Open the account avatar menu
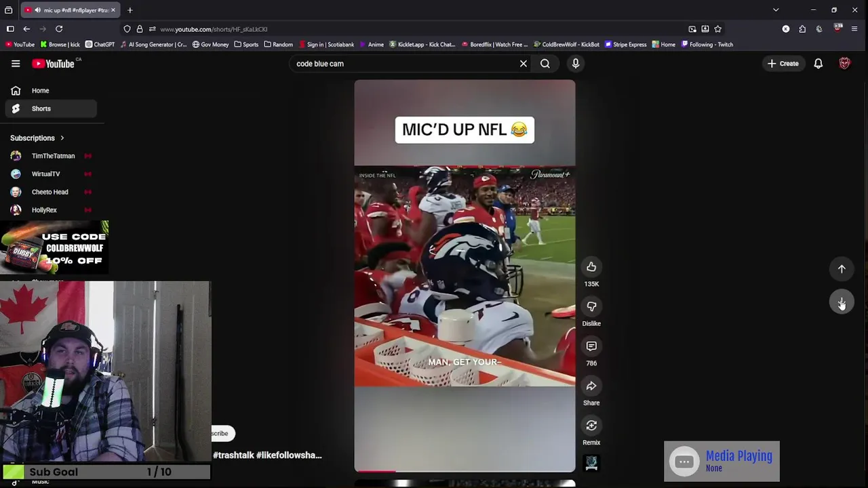Screen dimensions: 868x488 point(844,64)
